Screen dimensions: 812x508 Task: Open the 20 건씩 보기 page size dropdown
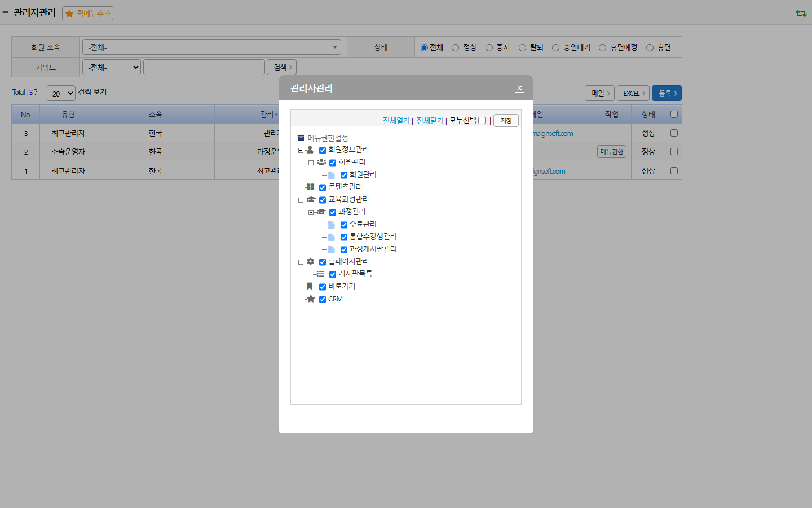pyautogui.click(x=61, y=93)
